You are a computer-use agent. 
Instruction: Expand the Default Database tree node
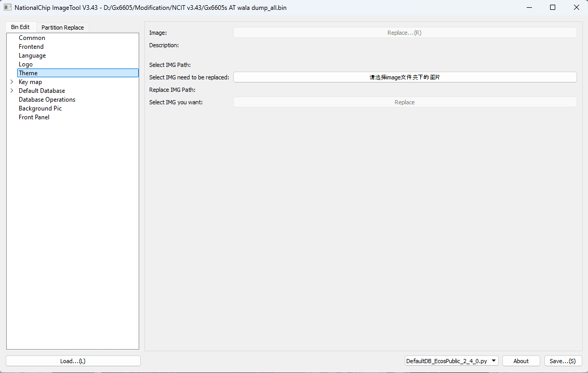coord(11,90)
